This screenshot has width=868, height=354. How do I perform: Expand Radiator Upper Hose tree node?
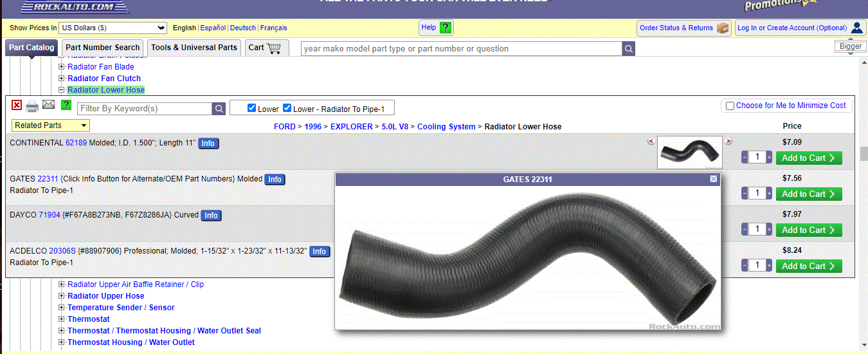pyautogui.click(x=62, y=296)
